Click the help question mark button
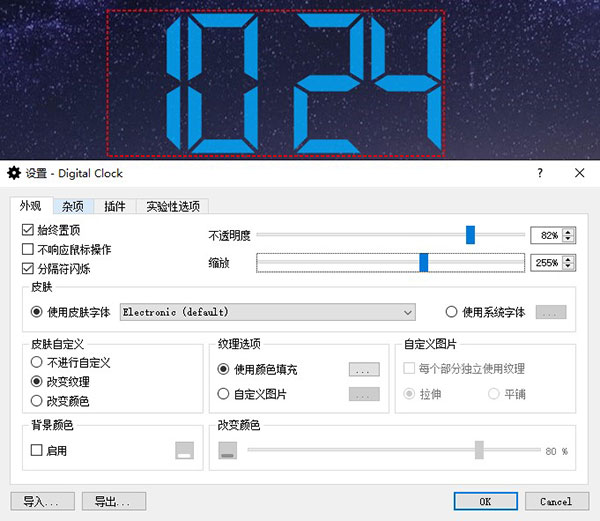Screen dimensions: 600x521 [540, 173]
